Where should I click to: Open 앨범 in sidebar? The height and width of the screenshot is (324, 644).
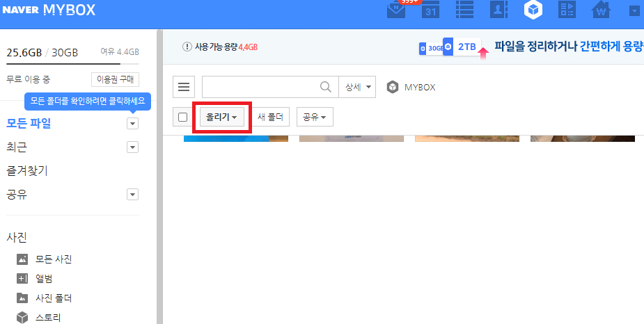44,279
